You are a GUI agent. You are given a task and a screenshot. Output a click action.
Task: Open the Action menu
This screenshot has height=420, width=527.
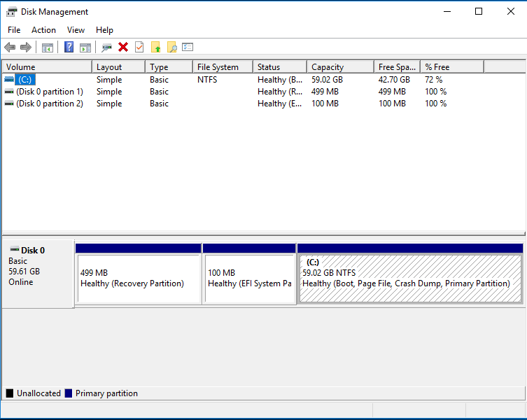click(43, 30)
